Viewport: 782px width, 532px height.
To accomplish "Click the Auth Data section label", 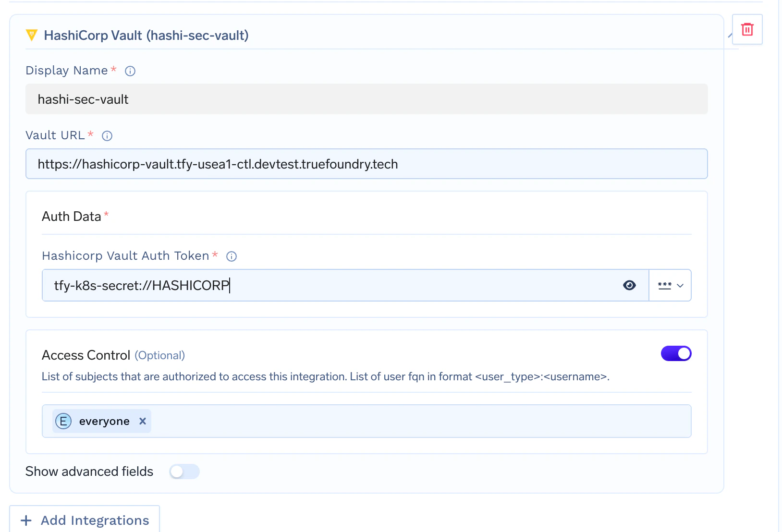I will [x=72, y=216].
